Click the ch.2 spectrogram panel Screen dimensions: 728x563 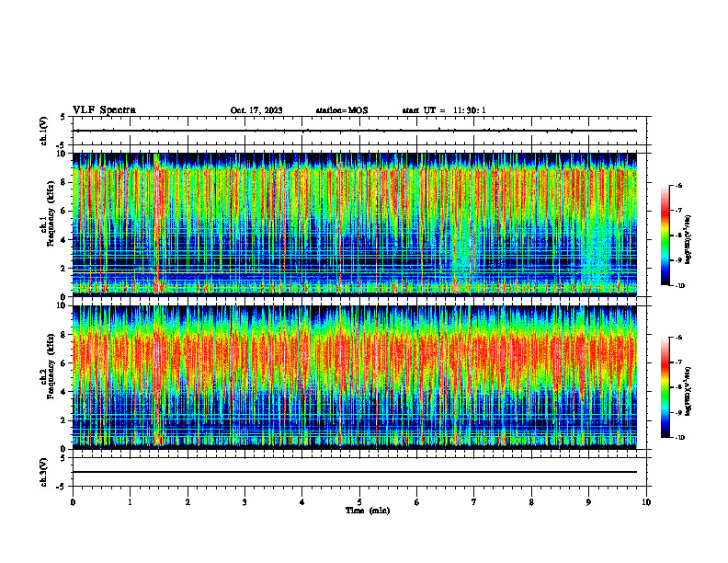[x=355, y=377]
